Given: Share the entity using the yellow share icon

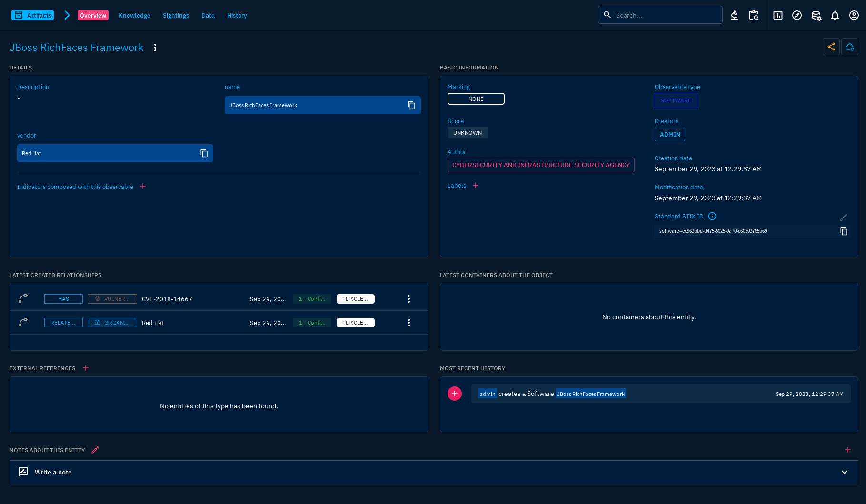Looking at the screenshot, I should point(831,47).
